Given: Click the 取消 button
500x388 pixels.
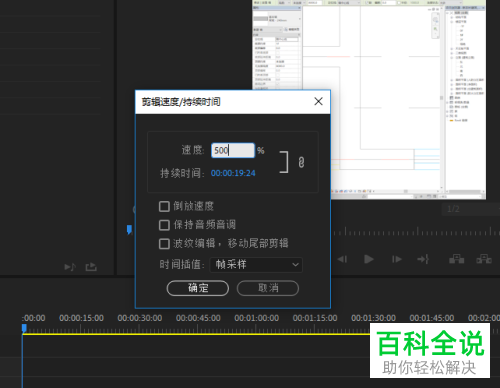Looking at the screenshot, I should click(x=268, y=288).
